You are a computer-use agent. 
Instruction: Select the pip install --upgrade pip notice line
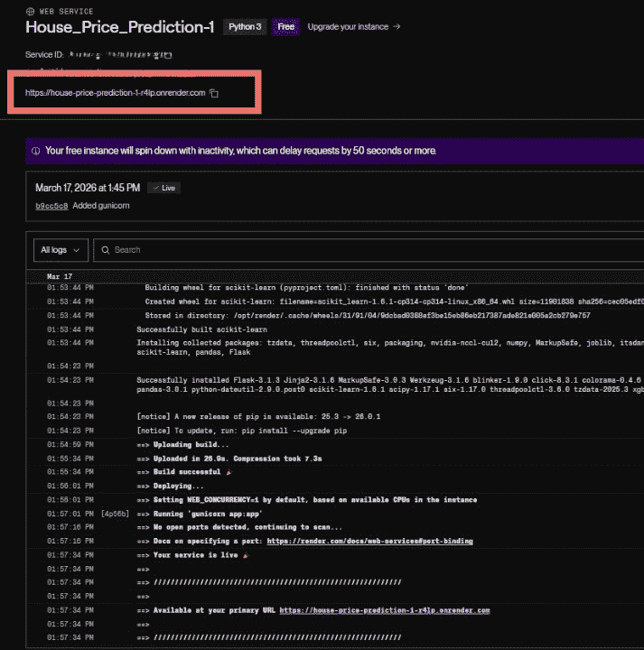(x=242, y=432)
